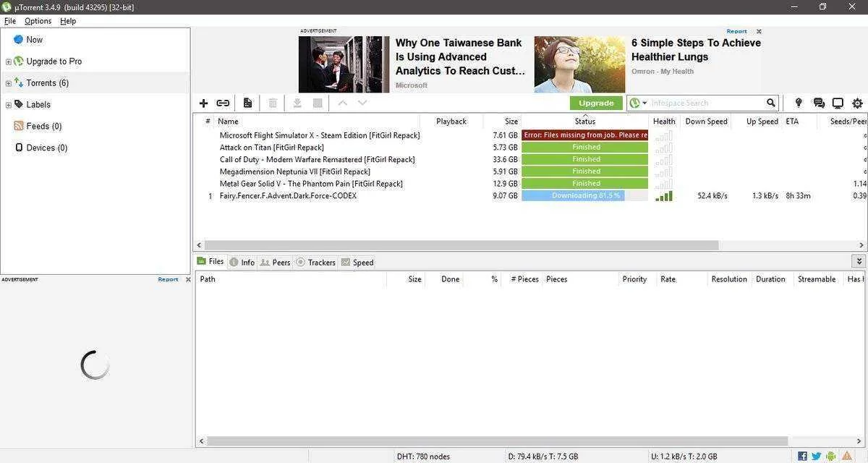Switch to the Peers tab

coord(276,262)
